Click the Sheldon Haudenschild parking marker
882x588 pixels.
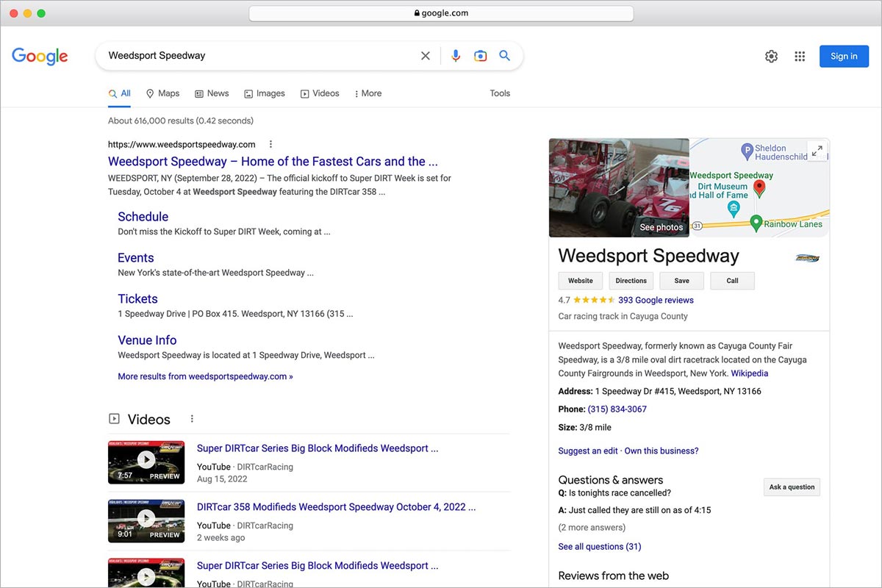[x=747, y=152]
